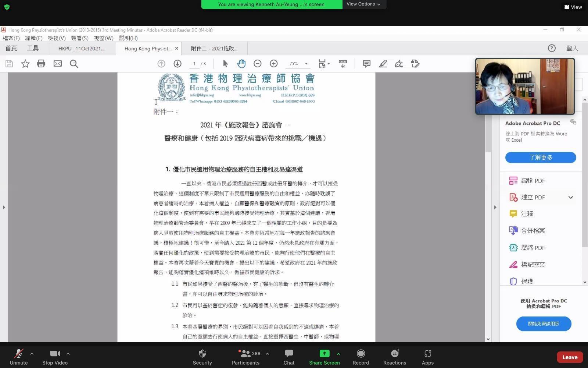The width and height of the screenshot is (588, 368).
Task: Zoom out with minus circle icon
Action: 257,64
